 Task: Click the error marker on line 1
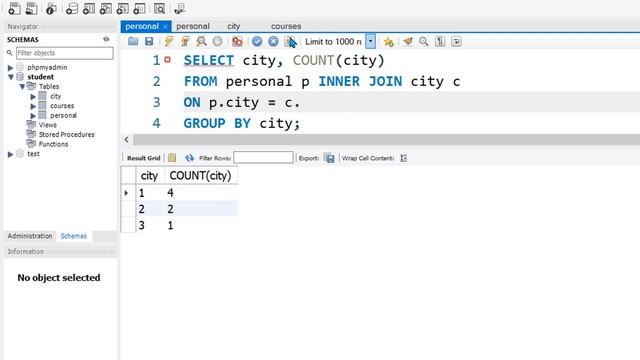(x=167, y=60)
